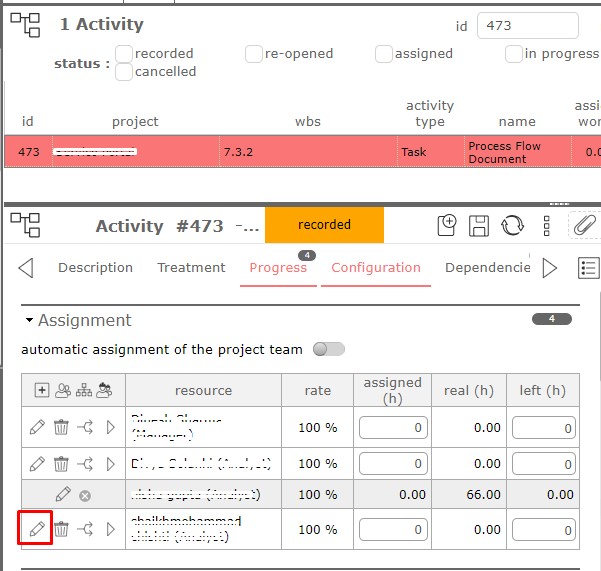Open the extra actions three-dot menu
The height and width of the screenshot is (571, 601).
pyautogui.click(x=547, y=226)
